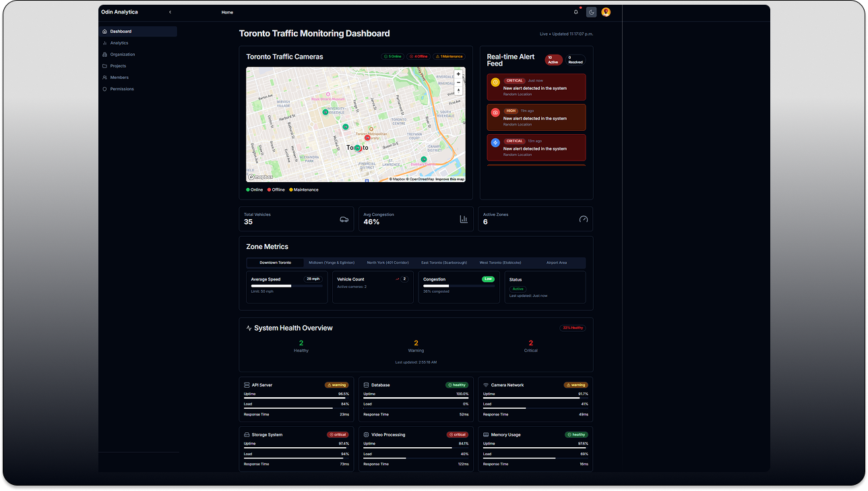The height and width of the screenshot is (491, 868).
Task: Switch to the Midtown (Yonge & Eglinton) tab
Action: (x=331, y=262)
